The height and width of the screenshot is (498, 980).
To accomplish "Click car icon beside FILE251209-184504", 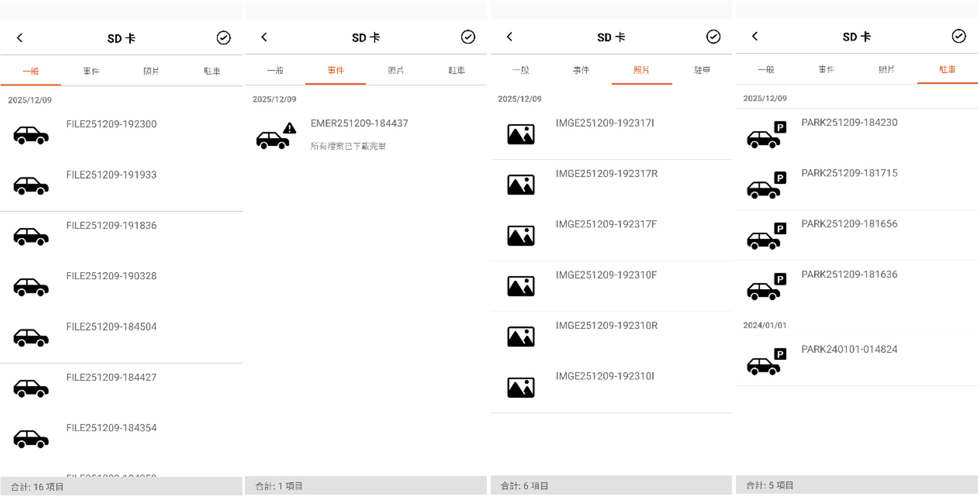I will (31, 338).
